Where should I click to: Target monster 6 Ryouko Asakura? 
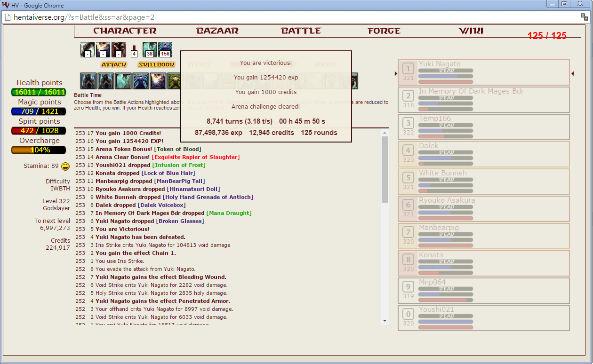tap(484, 209)
